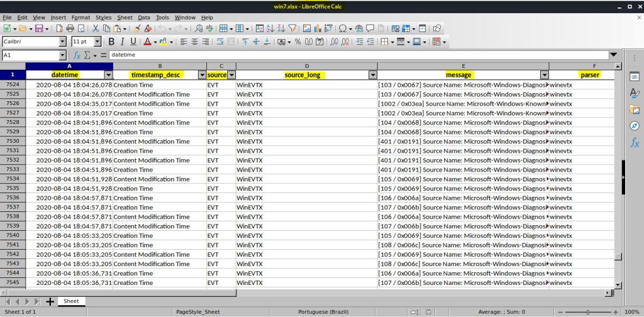Open the Data menu
Image resolution: width=644 pixels, height=317 pixels.
click(x=144, y=18)
